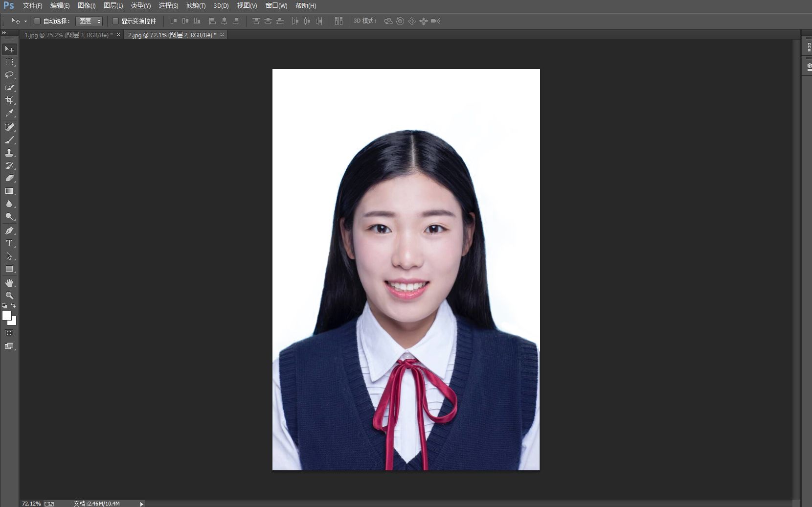The height and width of the screenshot is (507, 812).
Task: Align left edges of layers
Action: [212, 21]
